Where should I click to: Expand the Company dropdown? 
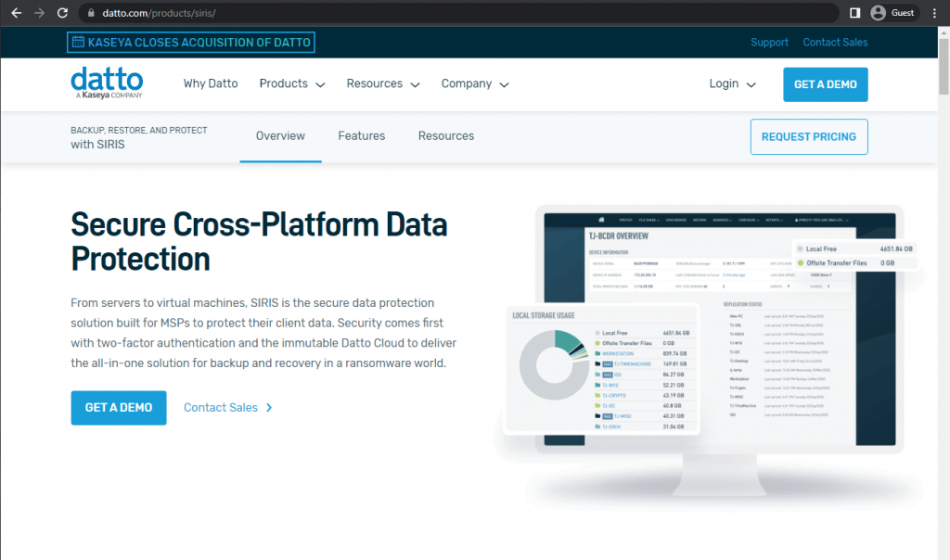[x=475, y=83]
